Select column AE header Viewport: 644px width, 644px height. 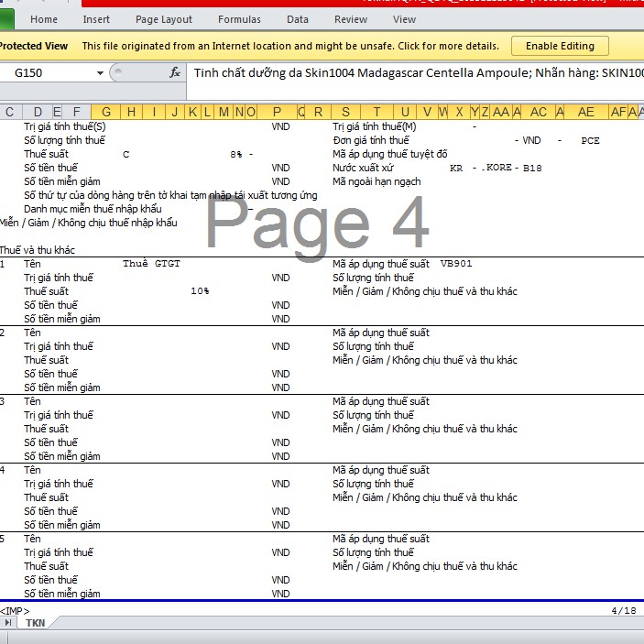click(x=586, y=112)
